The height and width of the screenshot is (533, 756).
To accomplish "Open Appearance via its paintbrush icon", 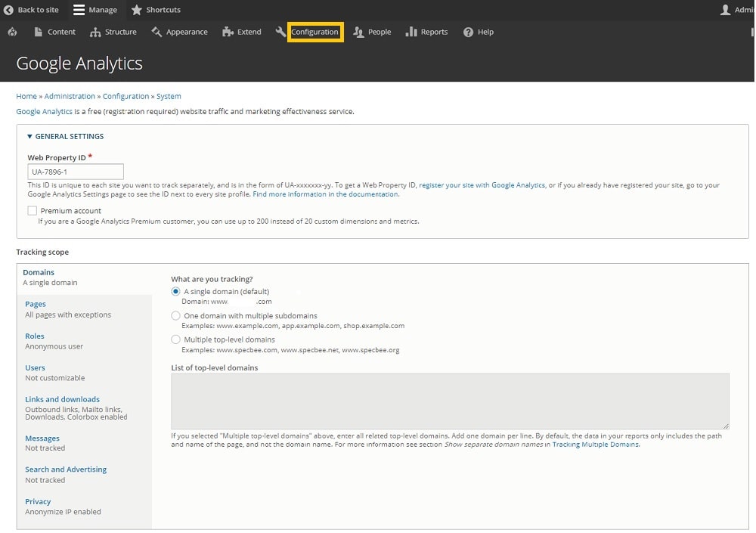I will click(x=156, y=32).
